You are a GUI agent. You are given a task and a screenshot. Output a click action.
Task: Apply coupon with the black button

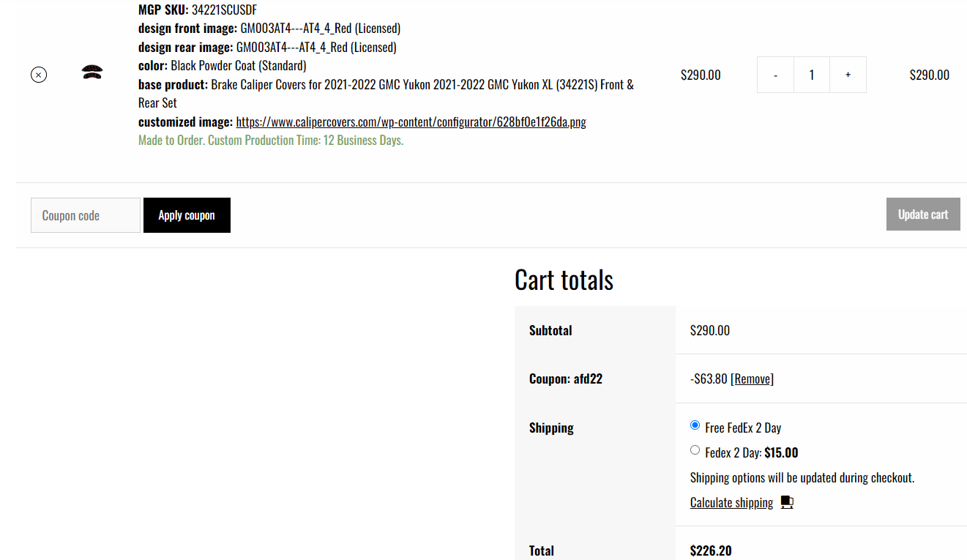(x=187, y=215)
